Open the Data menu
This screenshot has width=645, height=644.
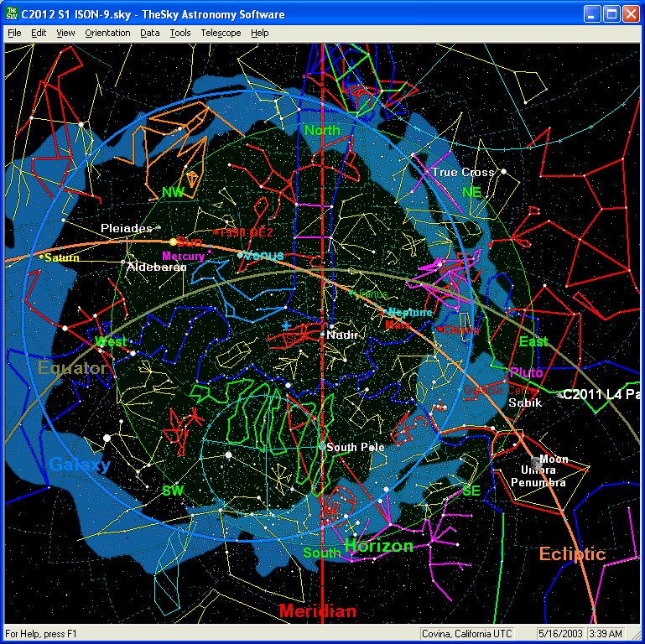[150, 33]
